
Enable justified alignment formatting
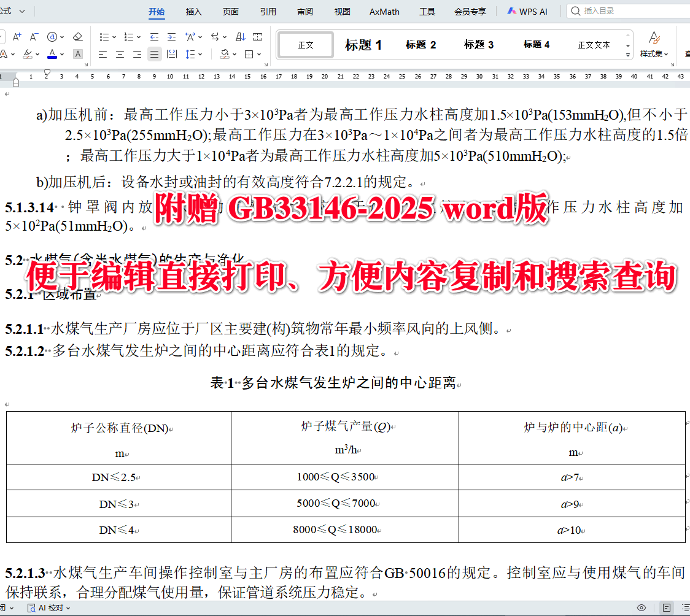click(x=154, y=54)
